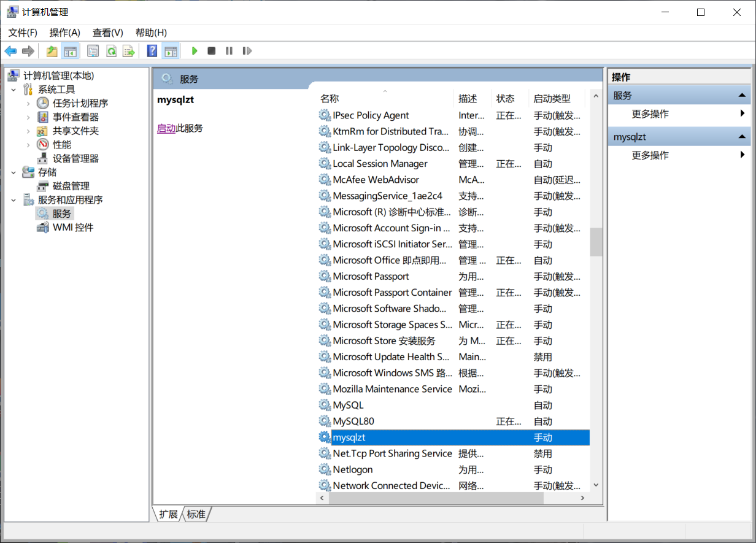Expand the 共享文件夹 node
The image size is (756, 543).
28,131
